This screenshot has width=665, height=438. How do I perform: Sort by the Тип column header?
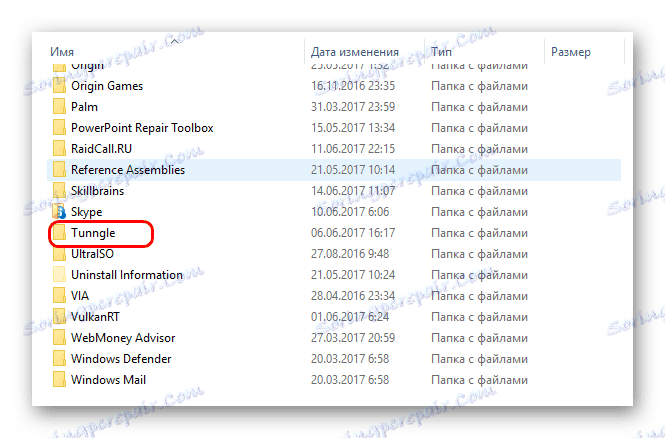pos(441,52)
